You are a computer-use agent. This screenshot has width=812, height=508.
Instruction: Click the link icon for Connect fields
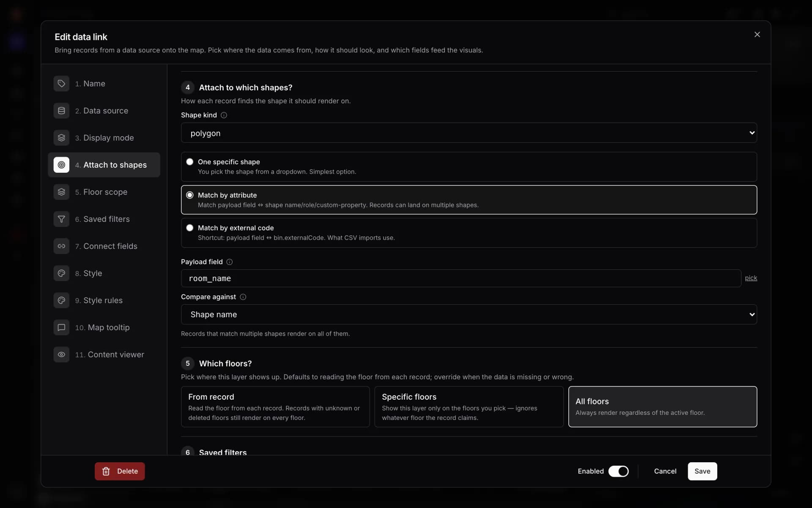click(x=61, y=246)
